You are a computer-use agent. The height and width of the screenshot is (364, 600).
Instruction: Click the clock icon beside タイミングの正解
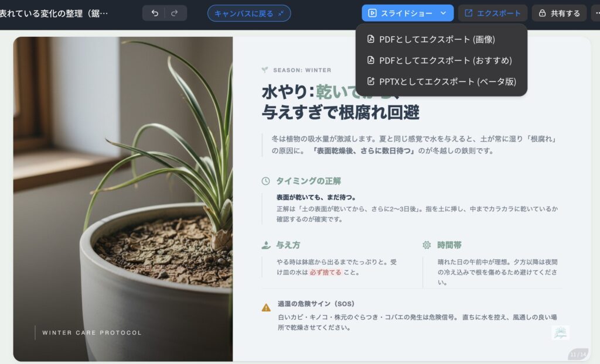pos(265,181)
